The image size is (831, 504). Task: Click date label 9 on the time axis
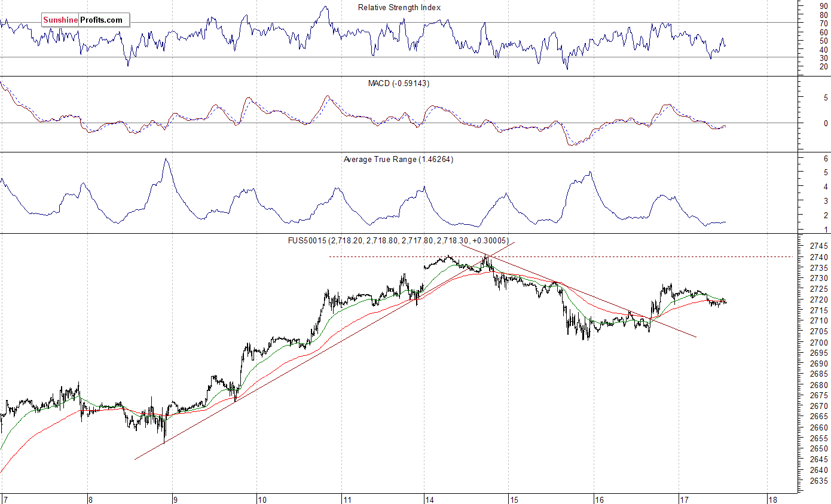point(175,500)
